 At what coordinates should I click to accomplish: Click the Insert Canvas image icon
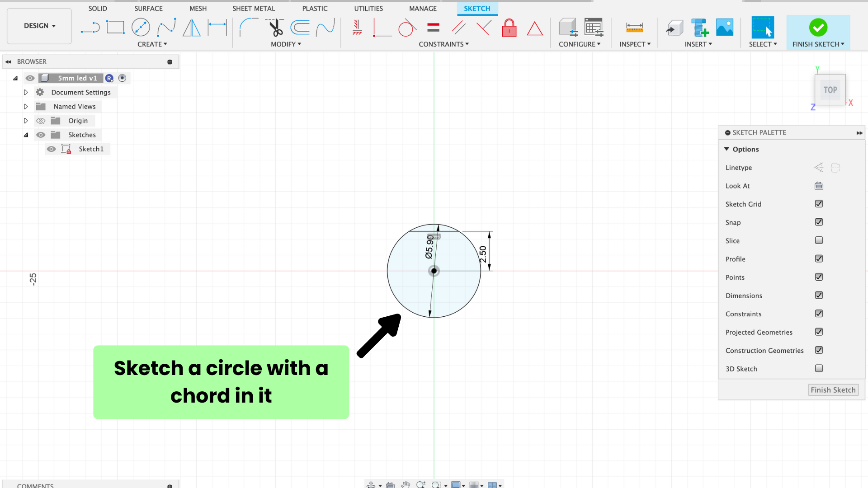click(x=725, y=28)
